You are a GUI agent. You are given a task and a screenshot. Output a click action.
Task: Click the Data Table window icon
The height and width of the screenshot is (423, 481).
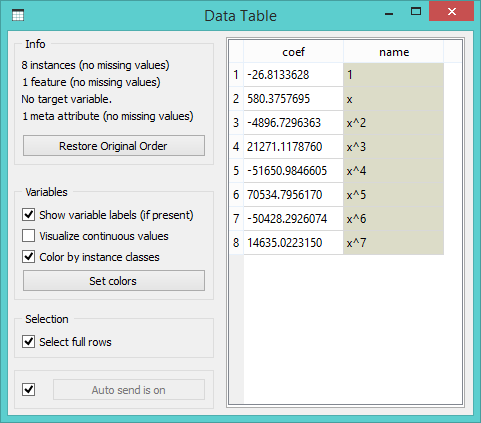(x=18, y=15)
